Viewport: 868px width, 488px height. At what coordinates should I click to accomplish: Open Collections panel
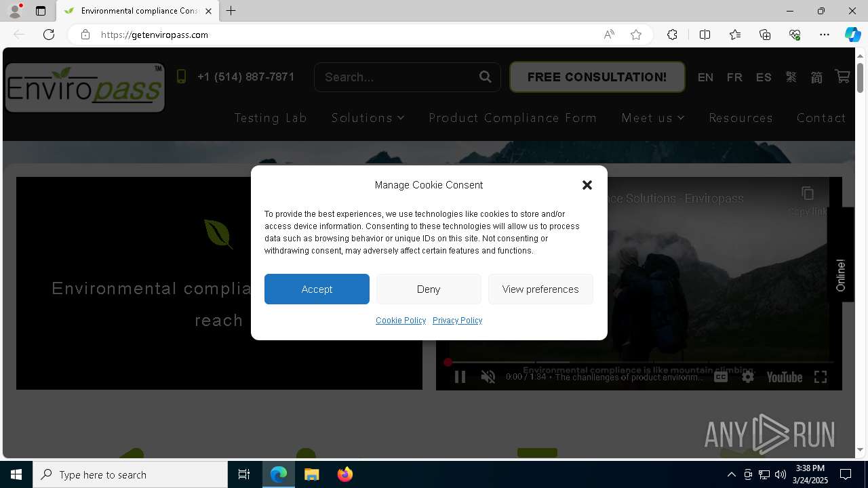pos(765,35)
